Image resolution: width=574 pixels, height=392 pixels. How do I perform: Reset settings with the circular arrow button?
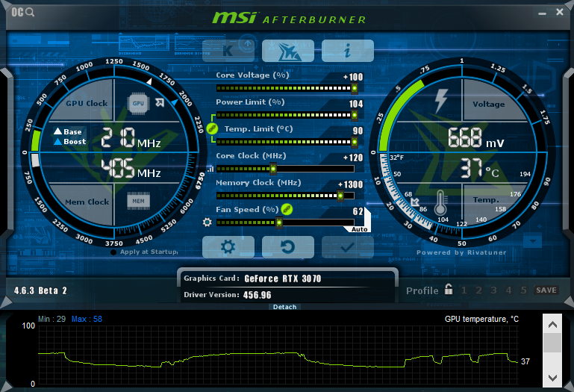[x=287, y=247]
